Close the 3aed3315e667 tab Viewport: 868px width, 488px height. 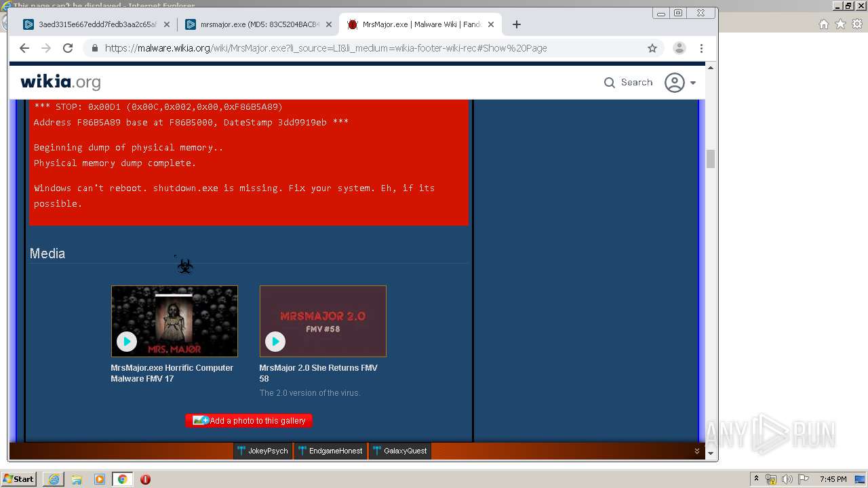pos(167,24)
